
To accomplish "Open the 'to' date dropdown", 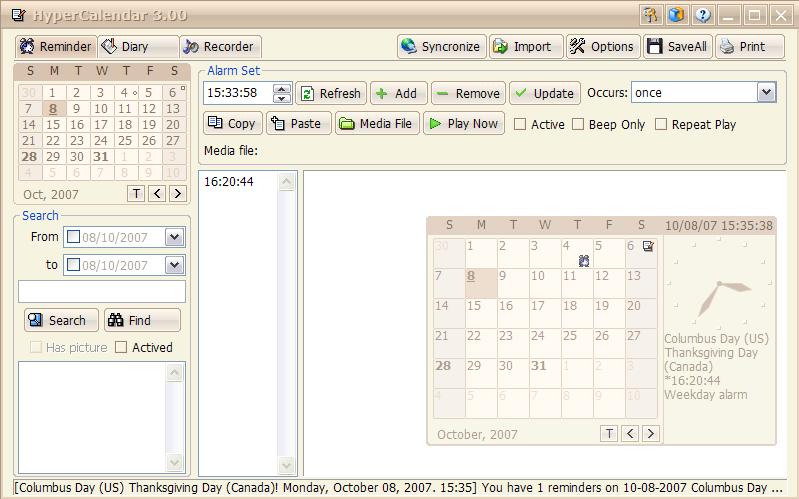I will 174,265.
